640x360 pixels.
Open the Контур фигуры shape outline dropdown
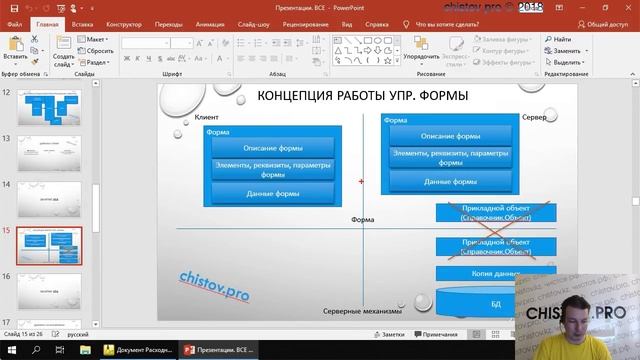501,51
